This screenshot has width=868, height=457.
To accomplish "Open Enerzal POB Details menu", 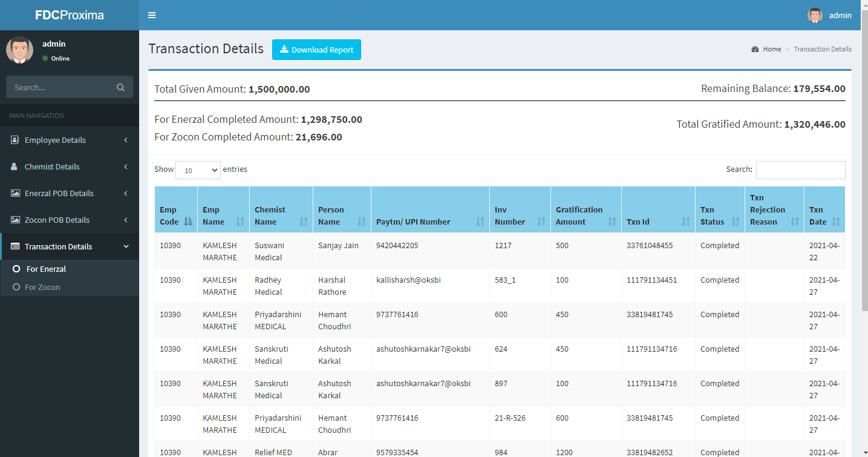I will (x=70, y=193).
